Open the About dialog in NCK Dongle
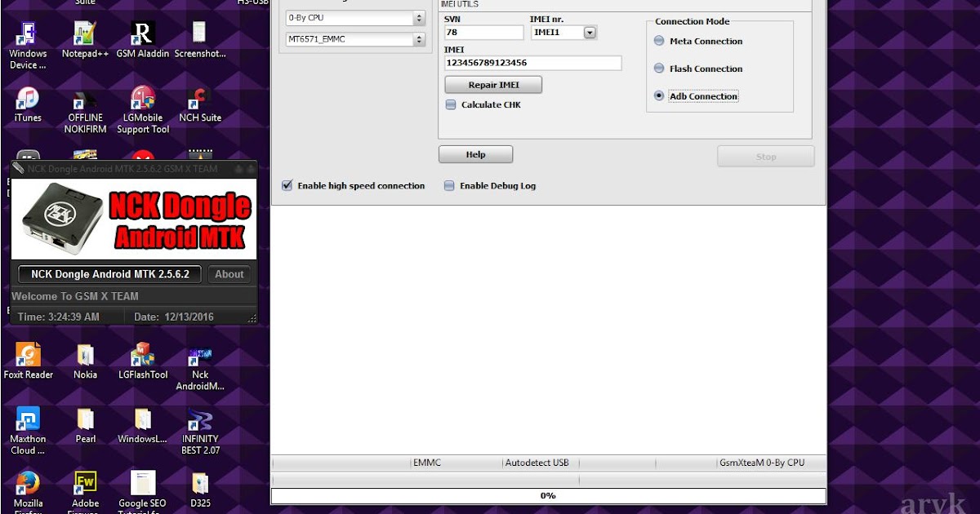980x514 pixels. (x=229, y=274)
